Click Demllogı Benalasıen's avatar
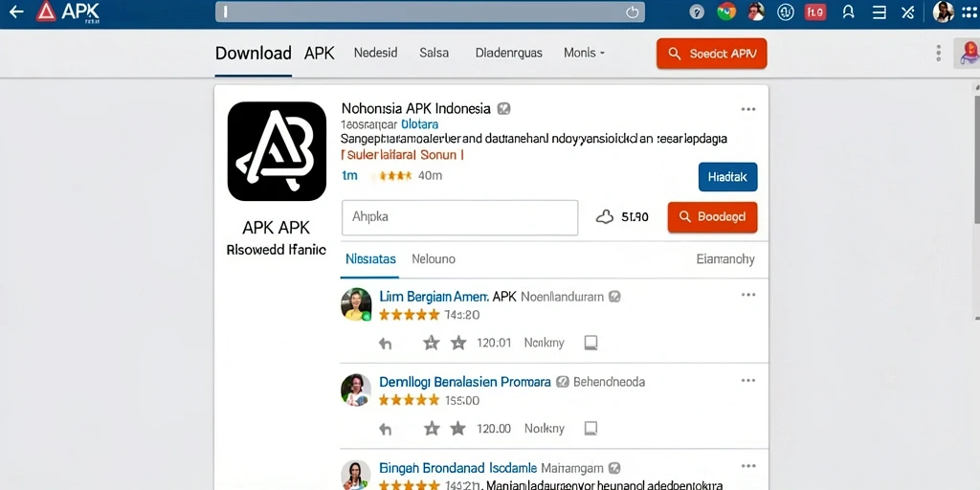Image resolution: width=980 pixels, height=490 pixels. click(x=356, y=390)
